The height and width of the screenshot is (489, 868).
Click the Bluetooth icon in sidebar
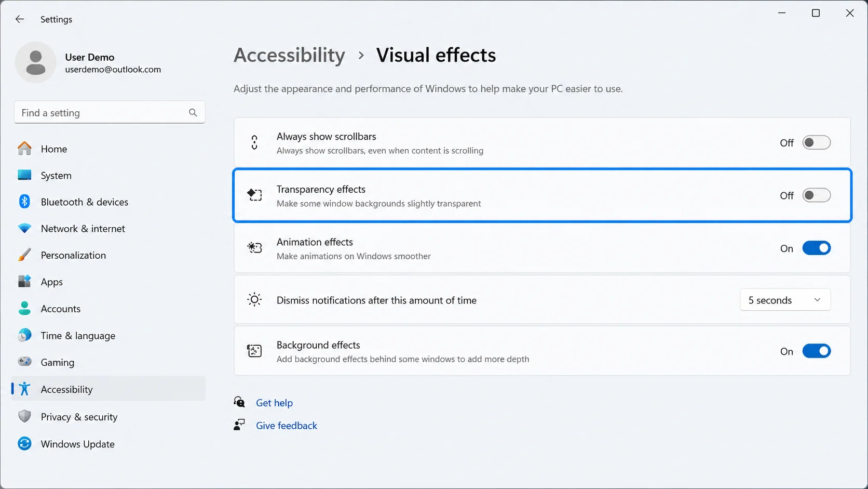pos(24,202)
